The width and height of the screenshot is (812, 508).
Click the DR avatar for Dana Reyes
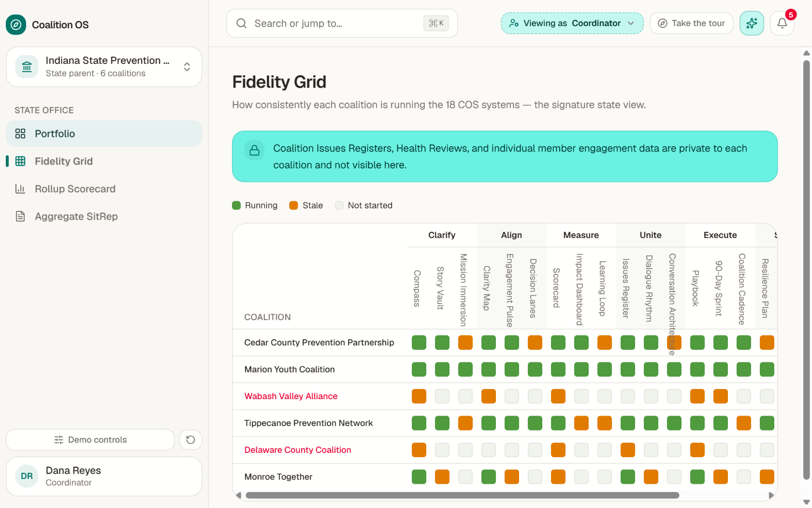coord(27,476)
